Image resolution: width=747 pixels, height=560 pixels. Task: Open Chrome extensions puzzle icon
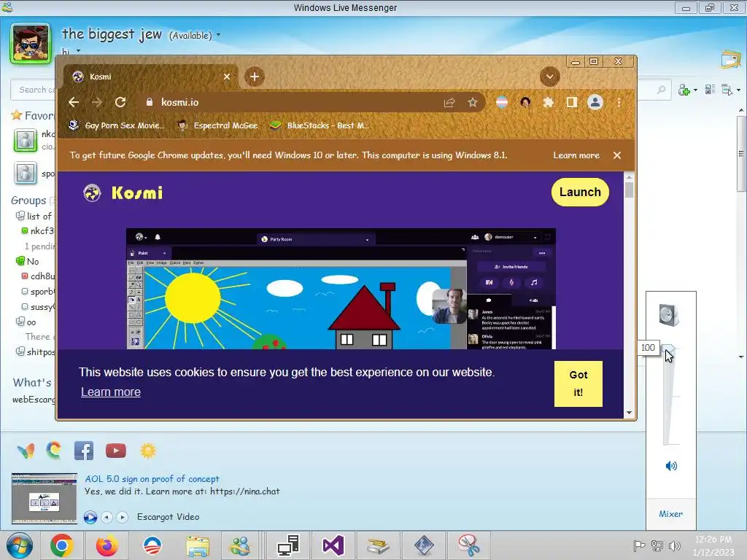tap(549, 102)
